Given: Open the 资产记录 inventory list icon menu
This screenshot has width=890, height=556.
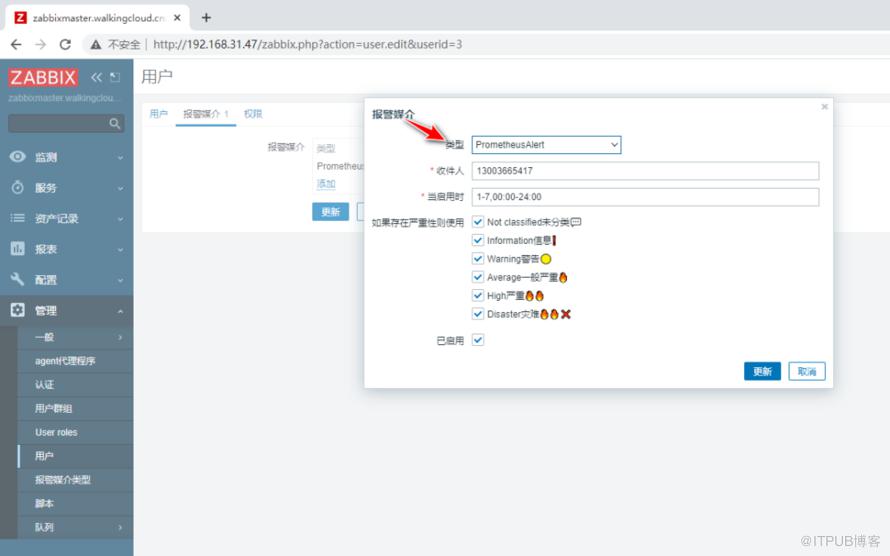Looking at the screenshot, I should (18, 218).
